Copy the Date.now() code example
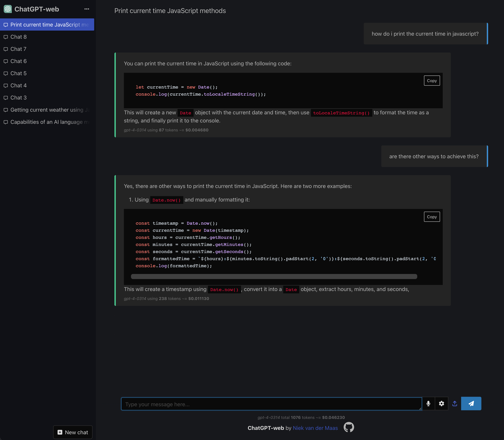This screenshot has height=440, width=504. point(432,217)
